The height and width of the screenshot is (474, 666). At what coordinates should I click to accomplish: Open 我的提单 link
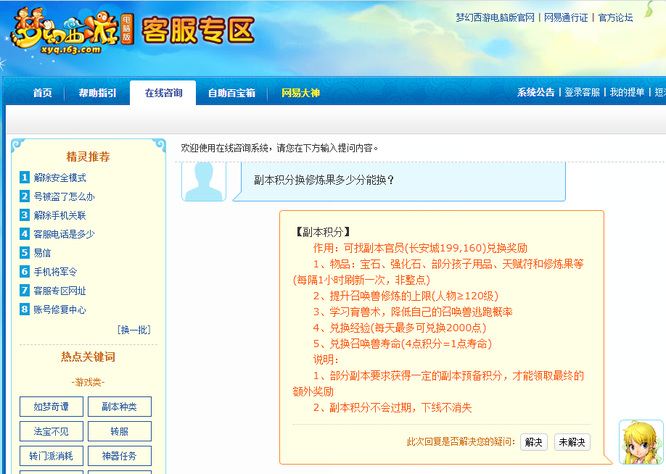click(x=627, y=92)
